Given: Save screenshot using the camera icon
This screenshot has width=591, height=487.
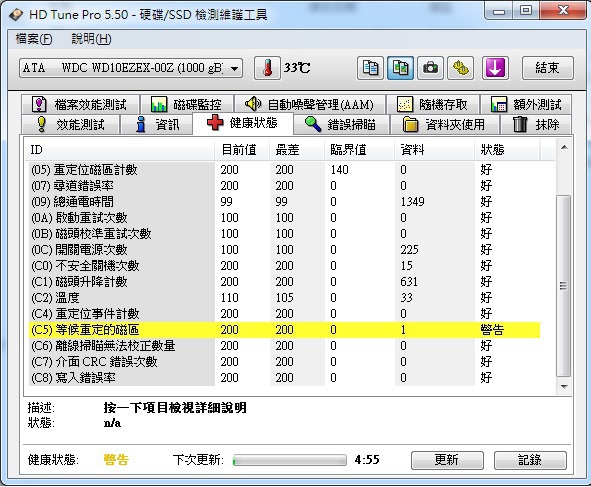Looking at the screenshot, I should pyautogui.click(x=430, y=68).
